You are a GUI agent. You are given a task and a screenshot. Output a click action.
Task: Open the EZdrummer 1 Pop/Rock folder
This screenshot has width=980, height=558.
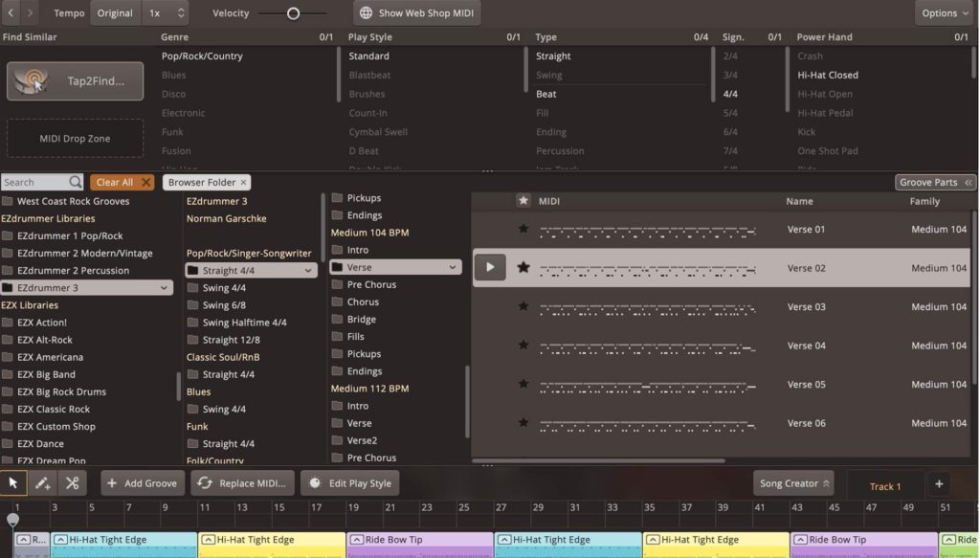point(69,235)
